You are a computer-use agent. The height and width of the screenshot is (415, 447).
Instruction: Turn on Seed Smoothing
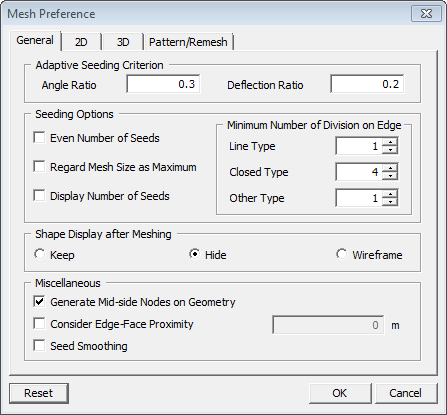(39, 346)
